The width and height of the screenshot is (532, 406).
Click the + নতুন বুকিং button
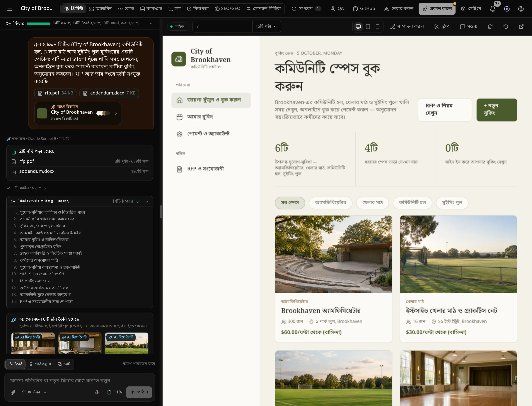(497, 110)
